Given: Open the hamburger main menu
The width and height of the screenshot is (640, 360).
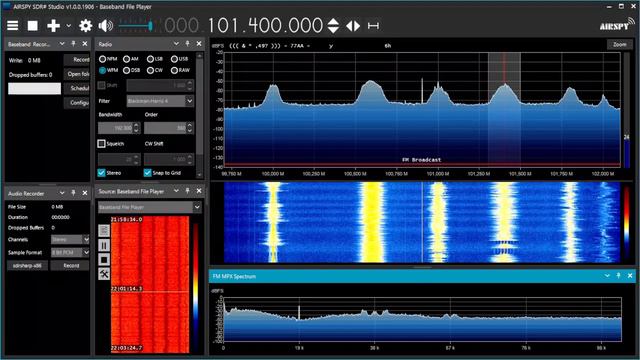Looking at the screenshot, I should (13, 26).
